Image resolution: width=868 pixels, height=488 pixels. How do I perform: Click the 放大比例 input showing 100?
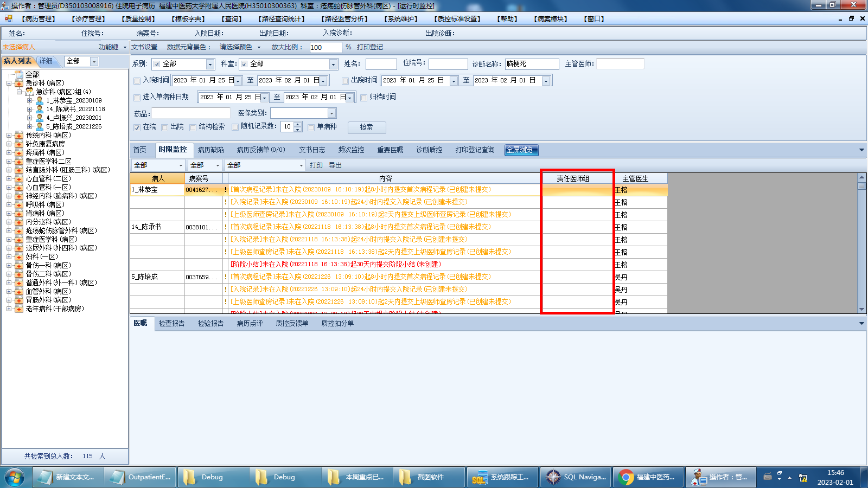click(325, 48)
